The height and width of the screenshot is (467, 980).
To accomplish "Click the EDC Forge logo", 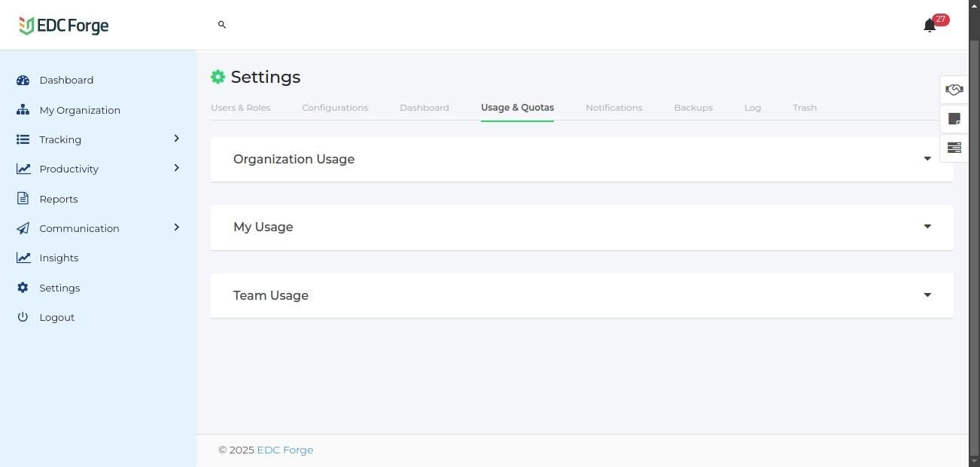I will (x=64, y=26).
